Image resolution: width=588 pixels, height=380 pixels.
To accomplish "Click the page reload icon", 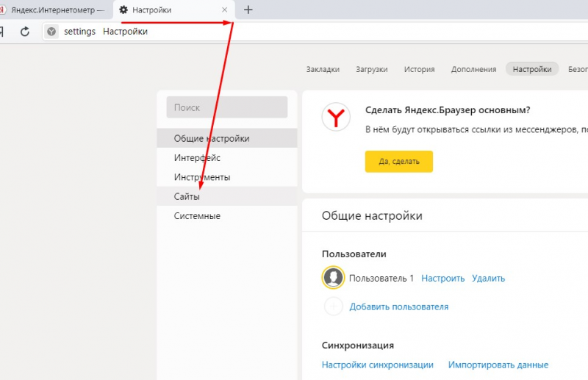I will [25, 32].
